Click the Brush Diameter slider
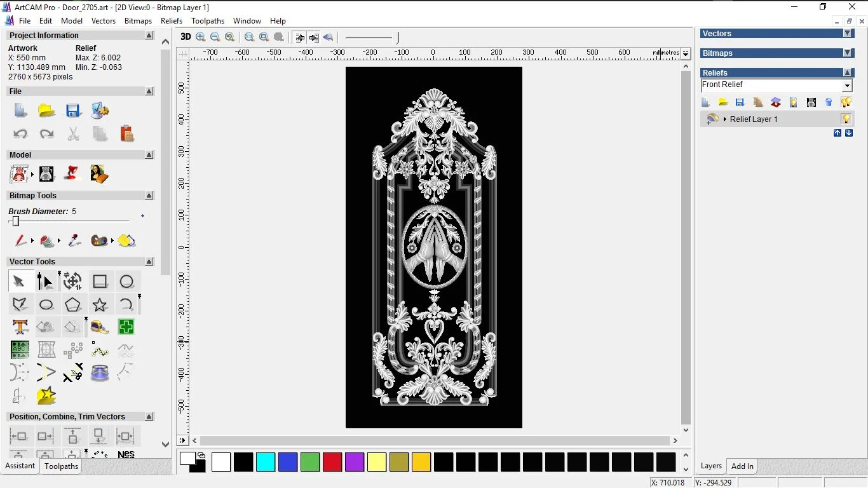 point(16,221)
